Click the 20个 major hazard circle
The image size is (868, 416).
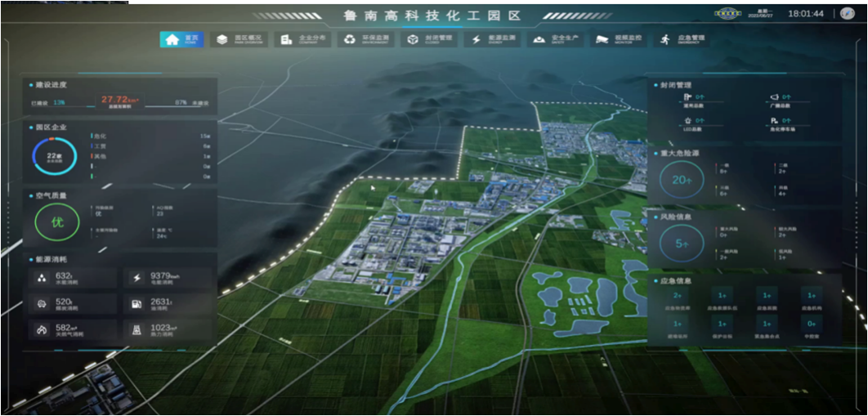click(x=681, y=180)
